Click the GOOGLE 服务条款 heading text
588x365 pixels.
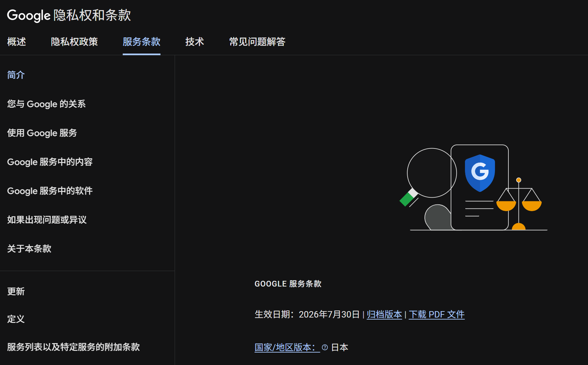coord(288,284)
